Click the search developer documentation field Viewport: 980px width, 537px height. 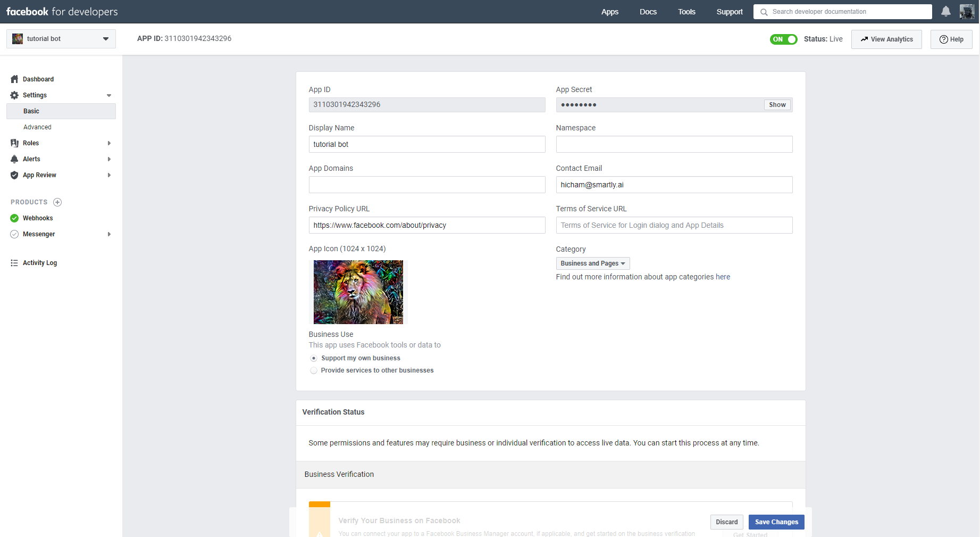(x=842, y=12)
